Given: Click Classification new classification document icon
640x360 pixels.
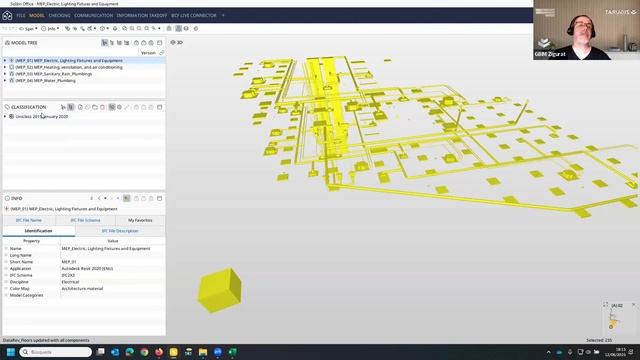Looking at the screenshot, I should 80,107.
